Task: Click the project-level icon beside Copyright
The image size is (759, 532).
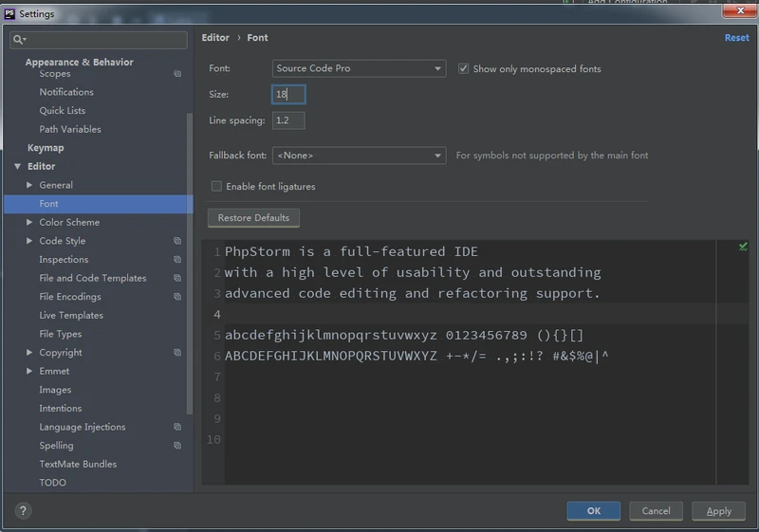Action: [x=177, y=353]
